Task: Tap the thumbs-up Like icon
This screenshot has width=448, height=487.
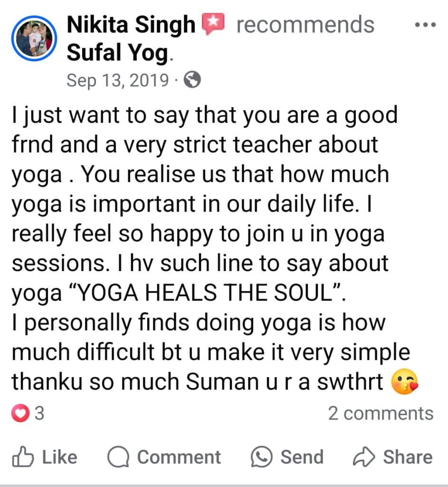Action: pos(23,457)
